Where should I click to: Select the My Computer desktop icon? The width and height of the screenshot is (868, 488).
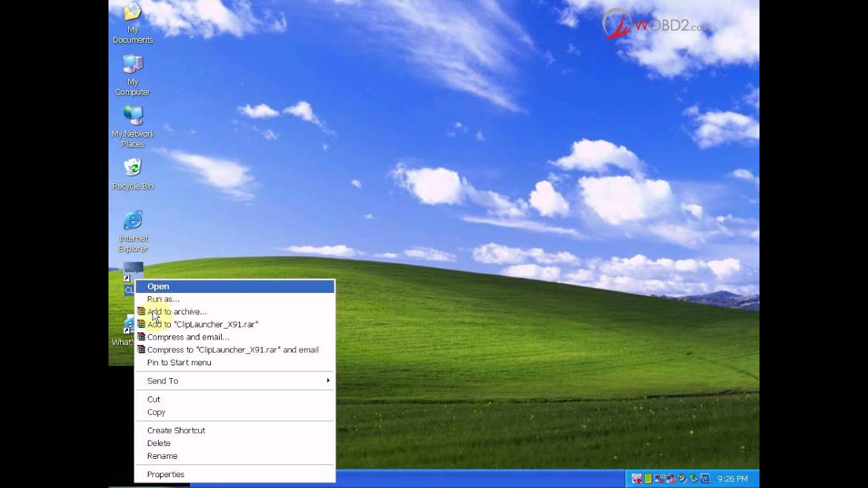(133, 75)
